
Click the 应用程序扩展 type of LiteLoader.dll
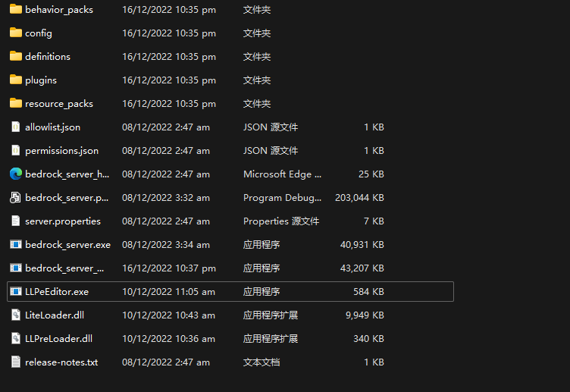[271, 315]
